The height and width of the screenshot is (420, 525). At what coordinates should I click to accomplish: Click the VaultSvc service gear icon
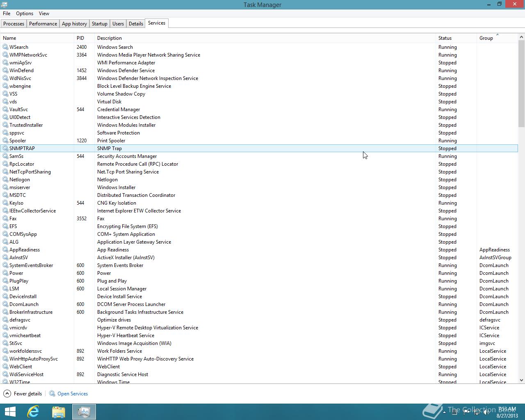(5, 110)
